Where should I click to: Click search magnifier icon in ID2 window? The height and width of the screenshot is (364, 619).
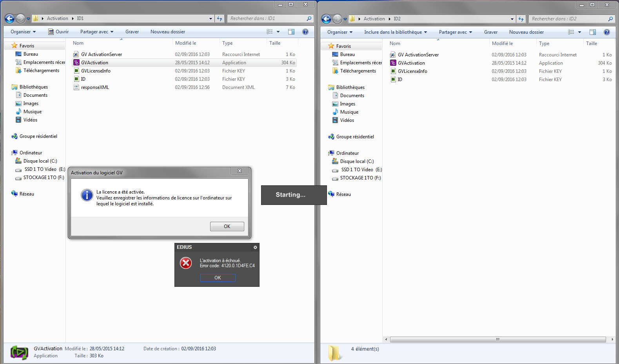(x=610, y=19)
